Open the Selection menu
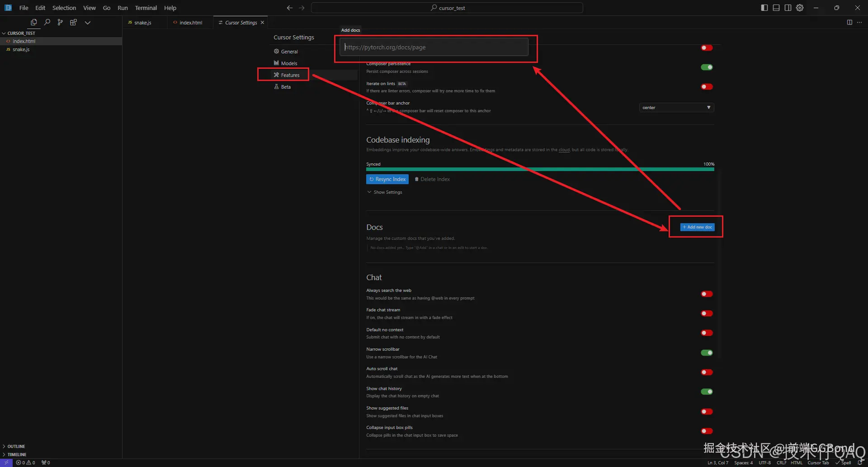This screenshot has width=868, height=467. click(64, 8)
